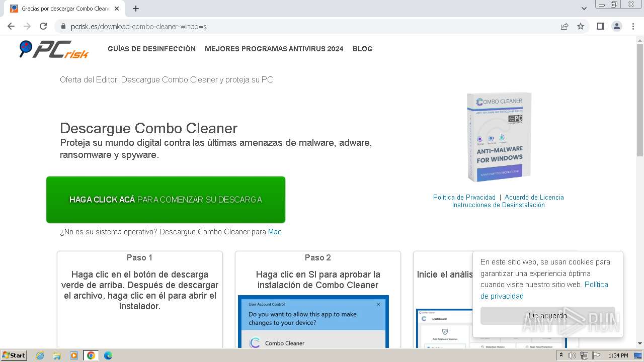Click Descargue Combo Cleaner heading

pos(148,128)
